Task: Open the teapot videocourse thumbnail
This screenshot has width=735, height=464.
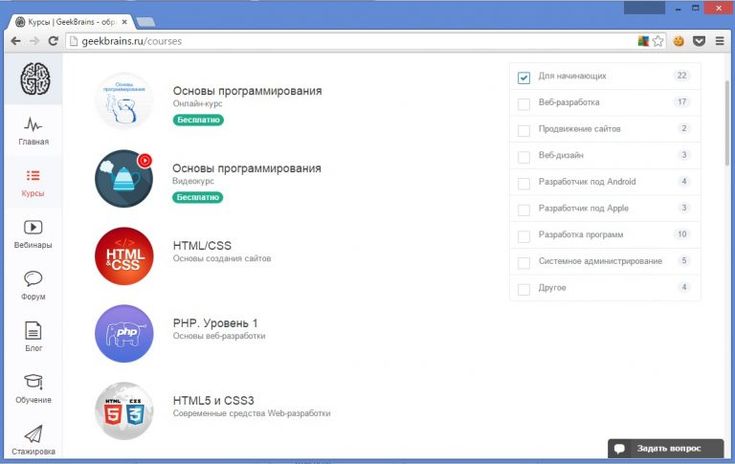Action: pos(124,179)
